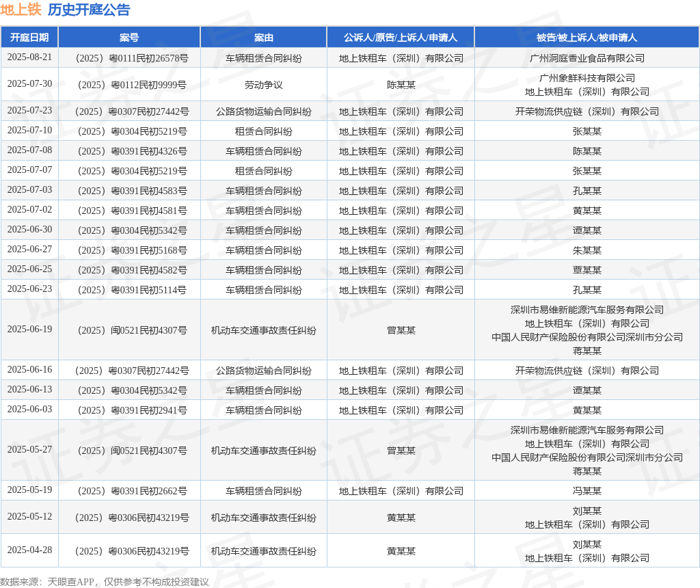Select case number 粤0391民初2662号
This screenshot has height=588, width=700.
tap(132, 491)
